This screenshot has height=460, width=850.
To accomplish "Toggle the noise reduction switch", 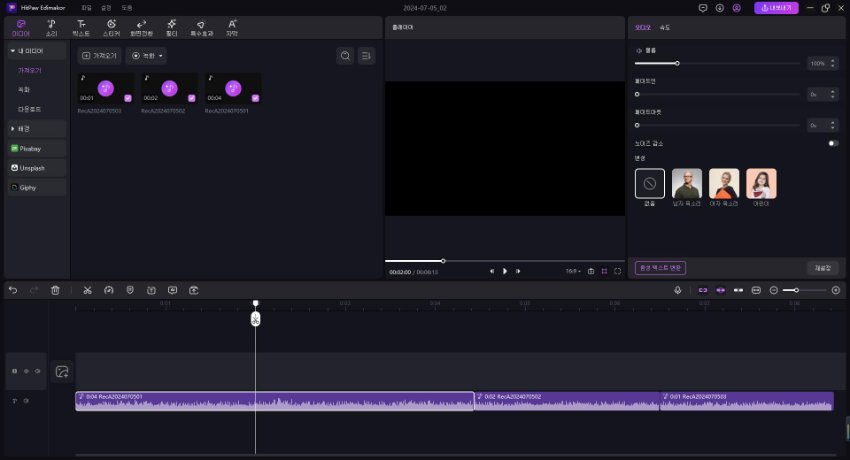I will [832, 143].
